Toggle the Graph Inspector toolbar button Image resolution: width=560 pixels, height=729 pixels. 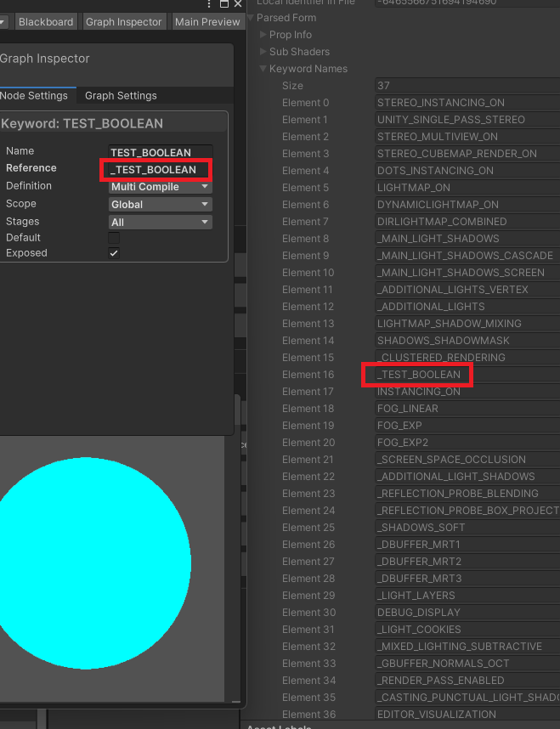tap(123, 22)
